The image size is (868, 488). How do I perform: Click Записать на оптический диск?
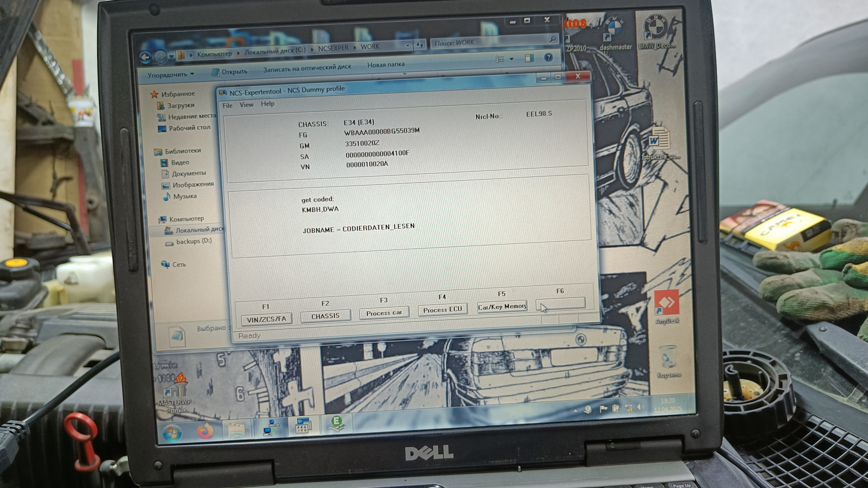[307, 68]
